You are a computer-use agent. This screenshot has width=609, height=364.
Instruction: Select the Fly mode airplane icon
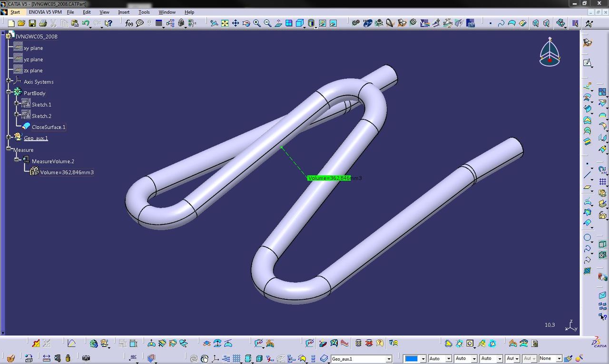point(214,23)
